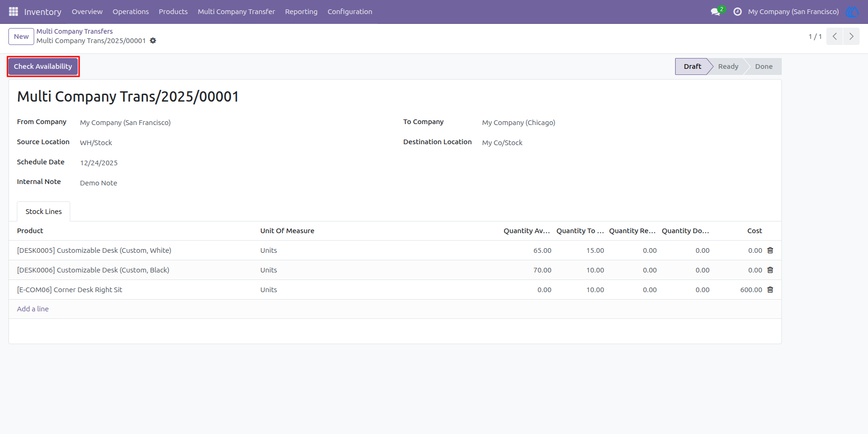Delete the Corner Desk Right Sit line

coord(770,290)
